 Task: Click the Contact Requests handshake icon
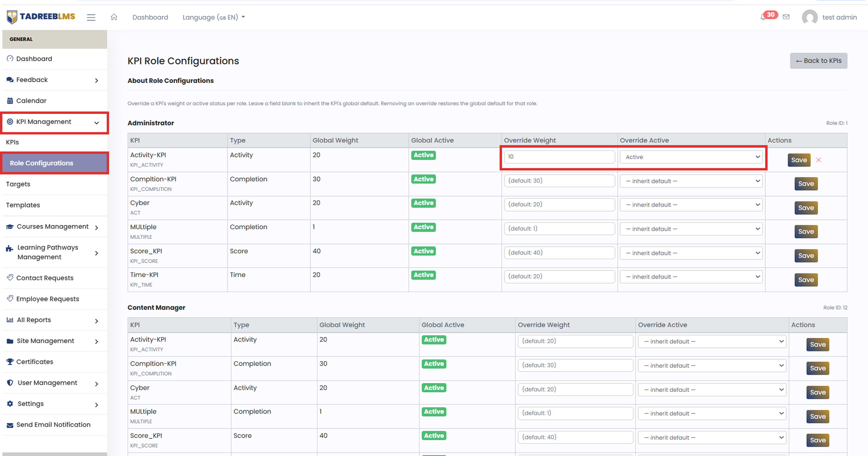(x=10, y=277)
